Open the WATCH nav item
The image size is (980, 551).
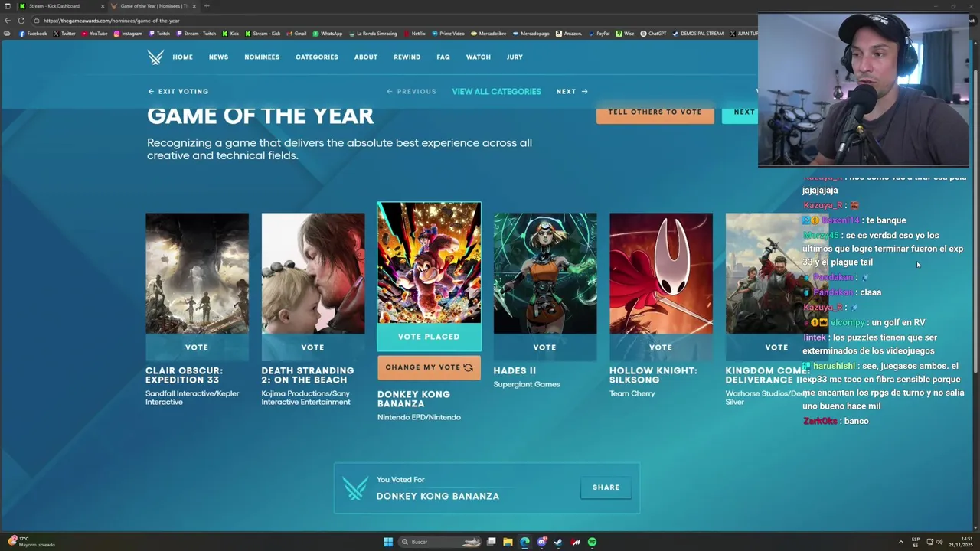click(x=479, y=57)
